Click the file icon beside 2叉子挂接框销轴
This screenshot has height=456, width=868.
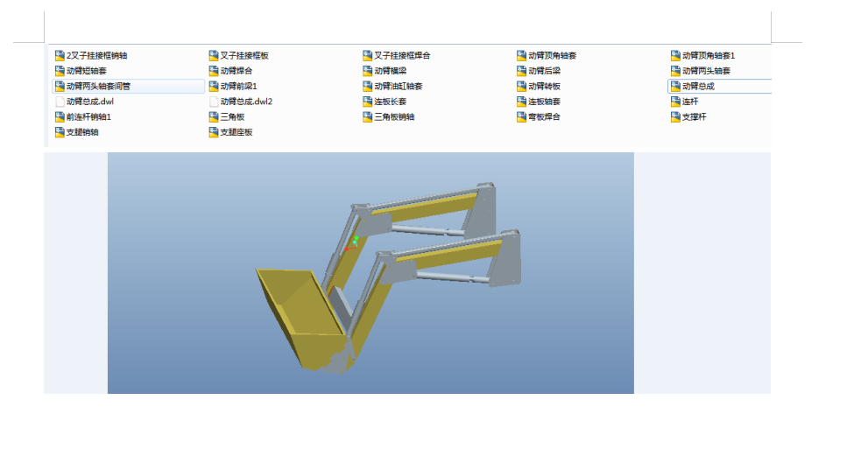click(x=60, y=55)
